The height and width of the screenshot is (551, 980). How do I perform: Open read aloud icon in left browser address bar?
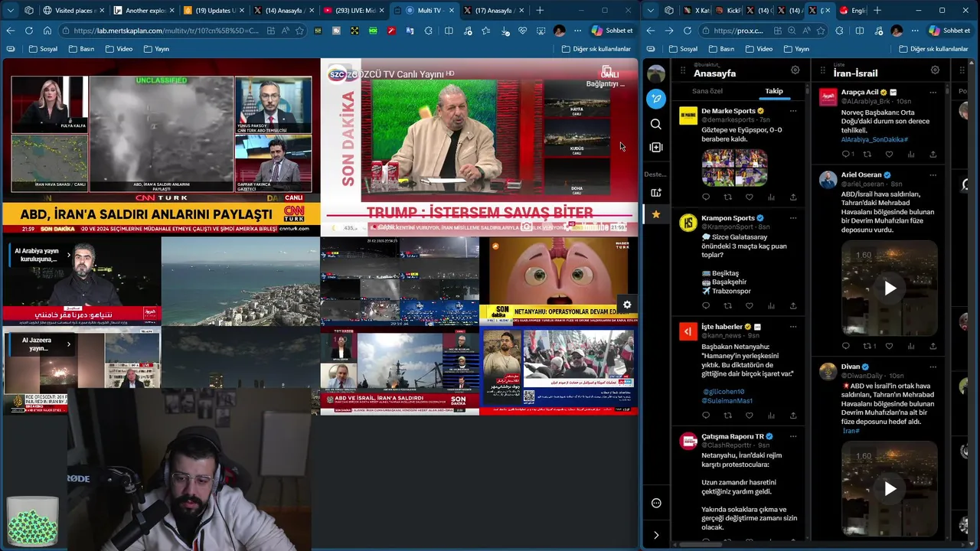[285, 31]
